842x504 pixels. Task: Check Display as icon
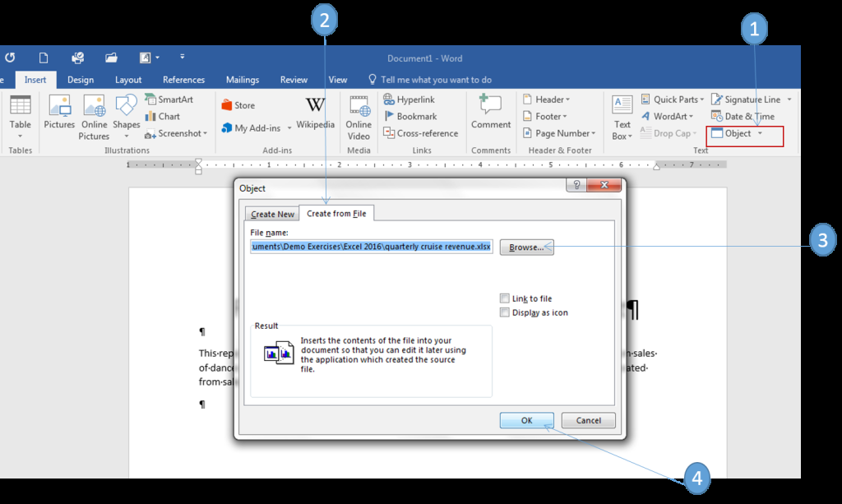pyautogui.click(x=505, y=312)
